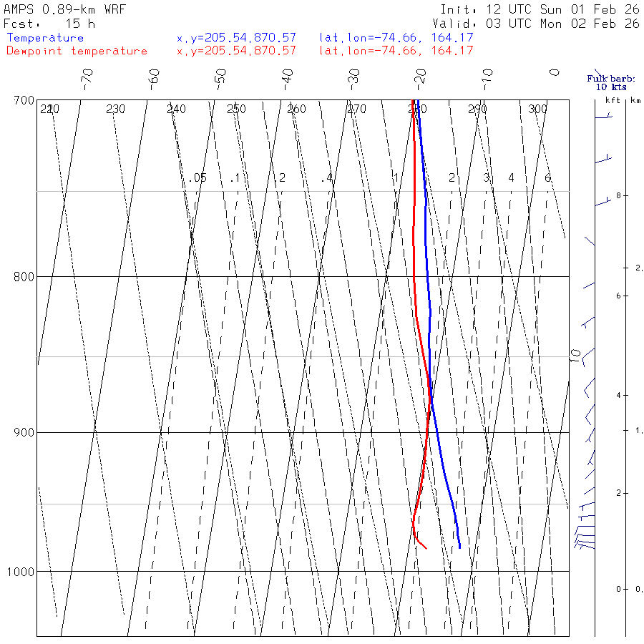Click the 0 temperature axis label at top
Image resolution: width=644 pixels, height=644 pixels.
click(555, 73)
